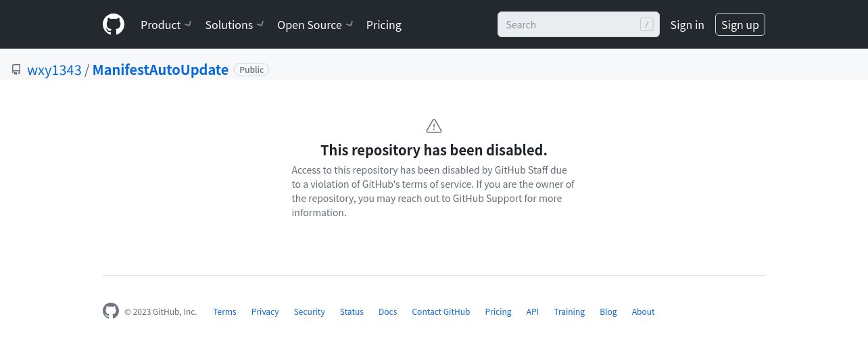Open the Docs footer link
This screenshot has width=868, height=354.
[387, 311]
